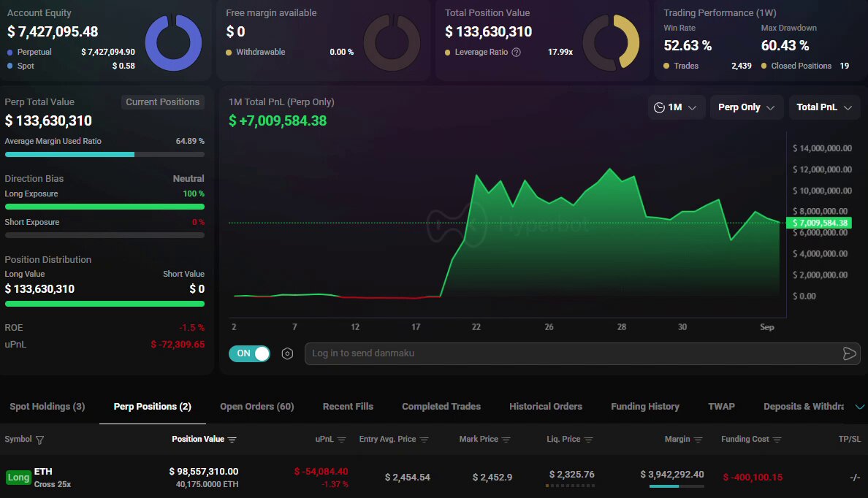Image resolution: width=868 pixels, height=498 pixels.
Task: Click the red uPnL value $-72,309.65
Action: click(178, 345)
